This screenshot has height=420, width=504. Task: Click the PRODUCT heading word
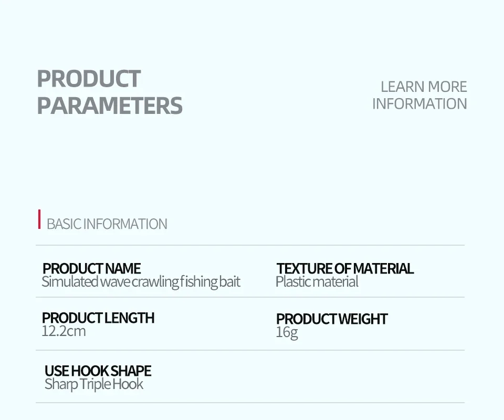(88, 79)
